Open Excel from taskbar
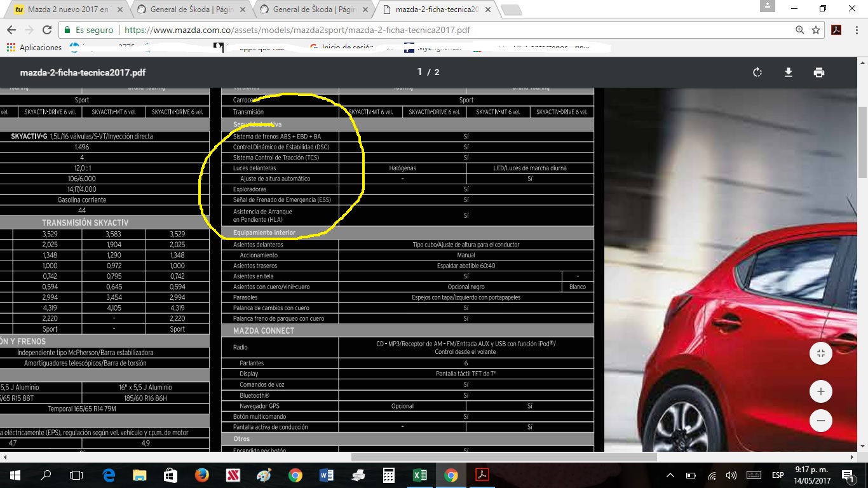Screen dimensions: 868x488 tap(420, 475)
